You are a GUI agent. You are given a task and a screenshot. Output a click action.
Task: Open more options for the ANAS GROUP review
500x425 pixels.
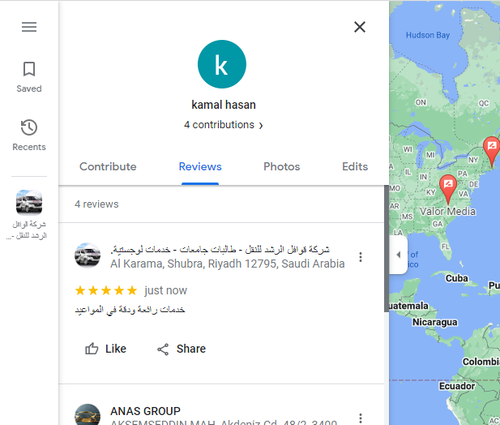coord(360,418)
